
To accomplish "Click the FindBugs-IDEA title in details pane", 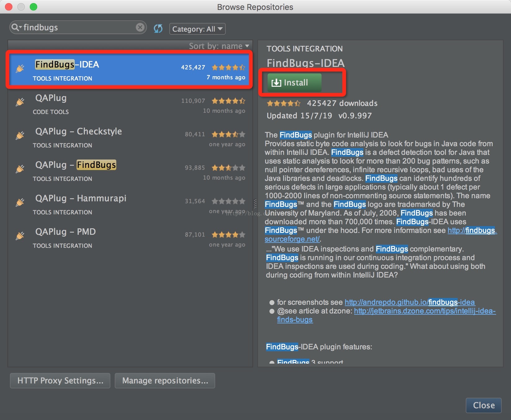I will [x=305, y=63].
